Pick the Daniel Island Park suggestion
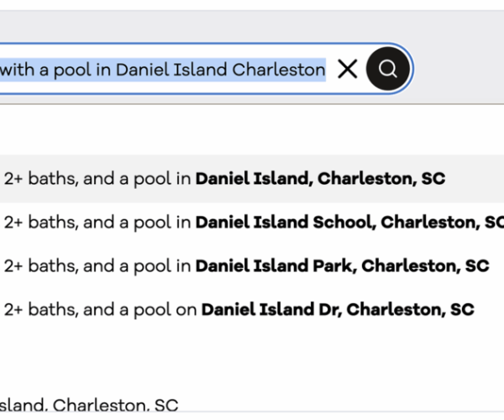504x420 pixels. click(x=252, y=265)
